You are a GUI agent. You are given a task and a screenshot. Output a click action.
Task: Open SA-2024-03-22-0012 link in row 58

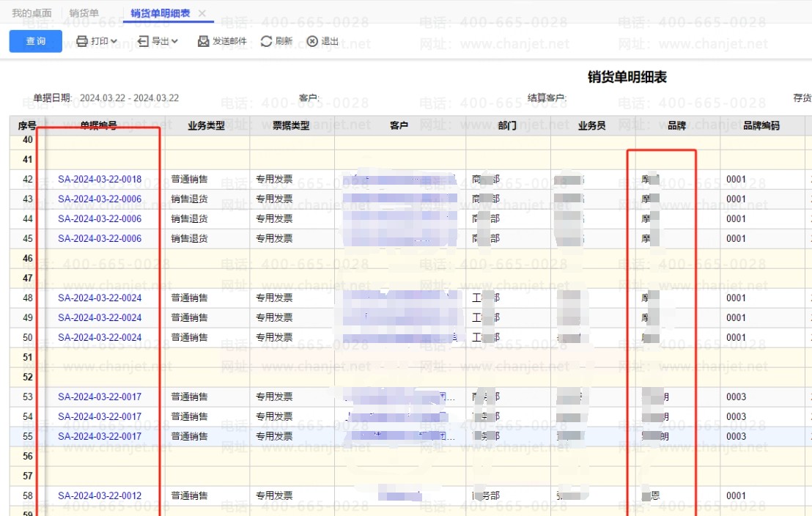point(100,495)
